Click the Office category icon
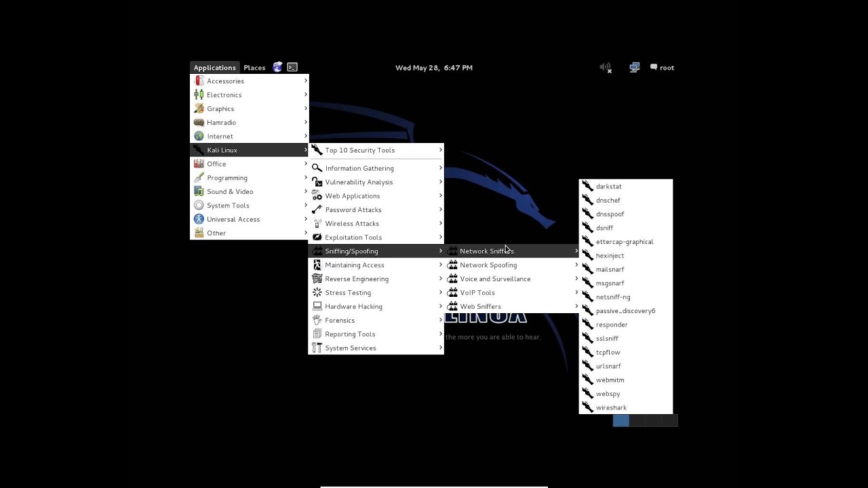868x488 pixels. (199, 164)
